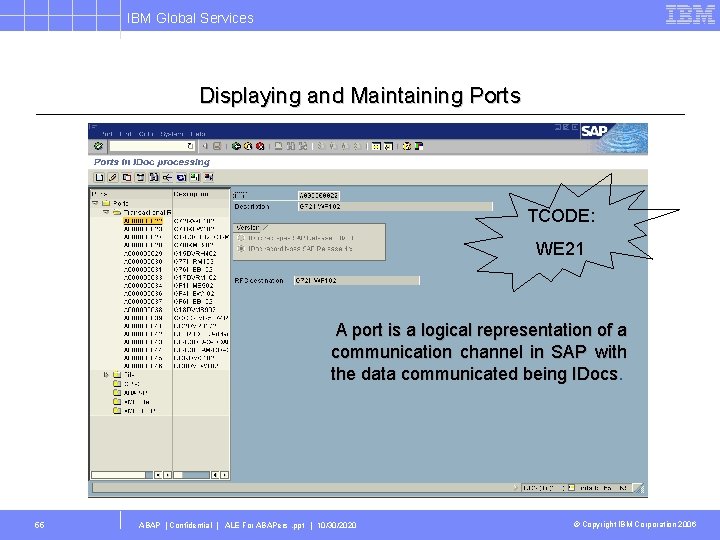Select port A000000030 in the tree

point(143,261)
